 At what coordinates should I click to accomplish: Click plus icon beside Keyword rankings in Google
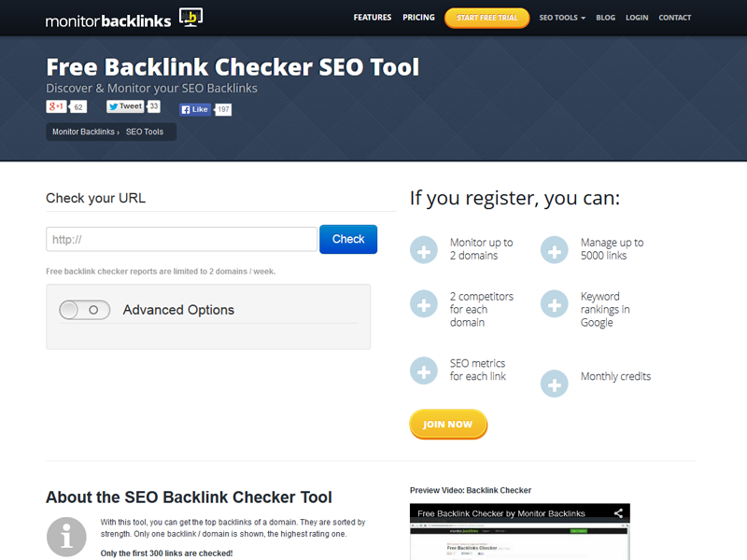(554, 304)
